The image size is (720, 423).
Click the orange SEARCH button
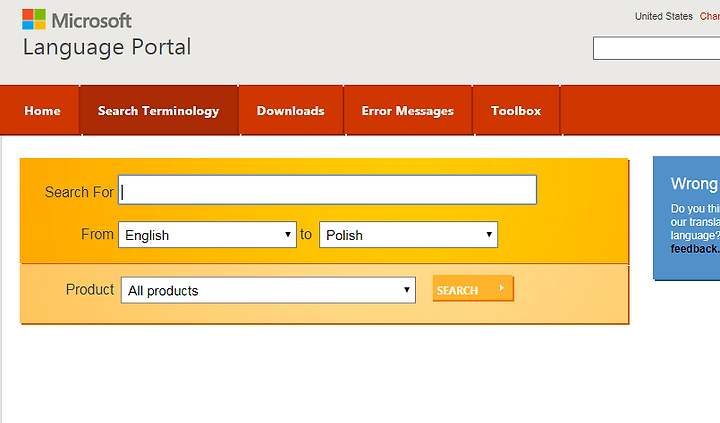[472, 288]
